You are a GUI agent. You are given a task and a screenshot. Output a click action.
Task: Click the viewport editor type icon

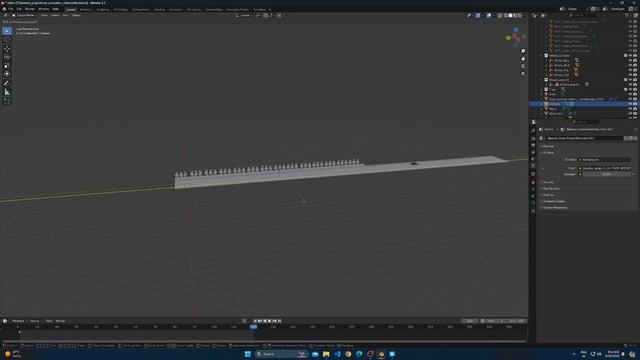[6, 16]
